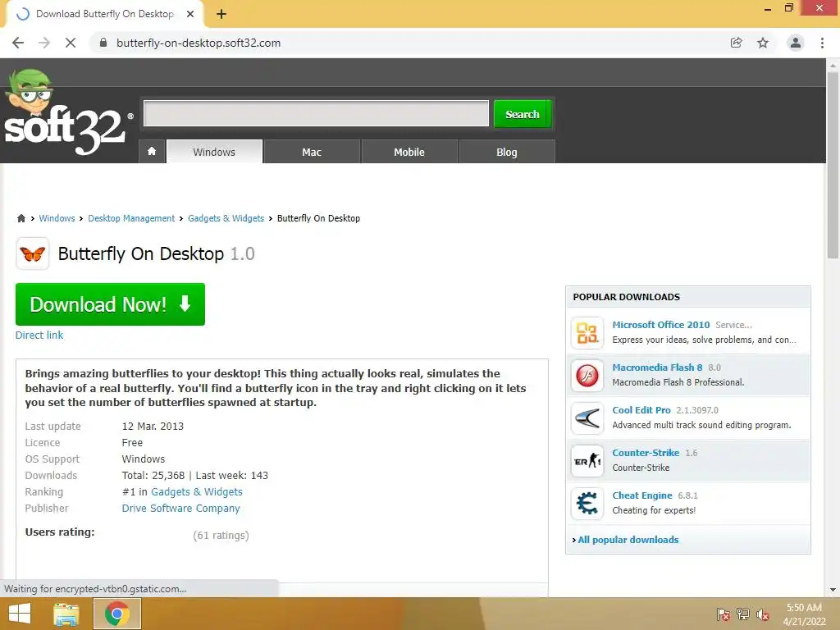Click the scrollbar down arrow
The image size is (840, 630).
tap(833, 591)
